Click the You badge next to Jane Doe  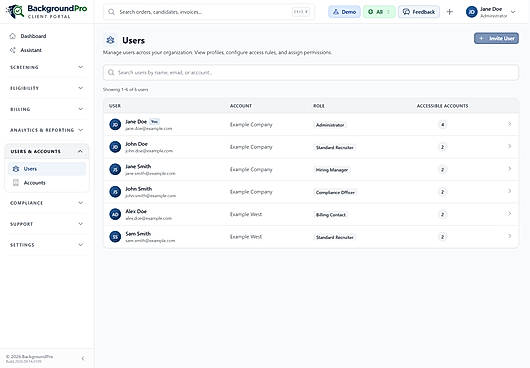154,122
